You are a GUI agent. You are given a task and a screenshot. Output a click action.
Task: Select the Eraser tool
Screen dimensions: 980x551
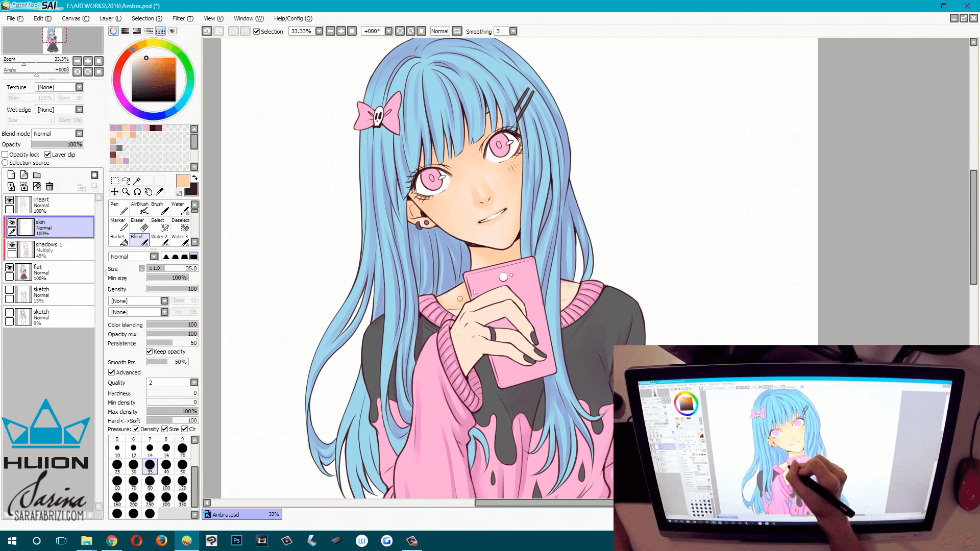coord(139,224)
